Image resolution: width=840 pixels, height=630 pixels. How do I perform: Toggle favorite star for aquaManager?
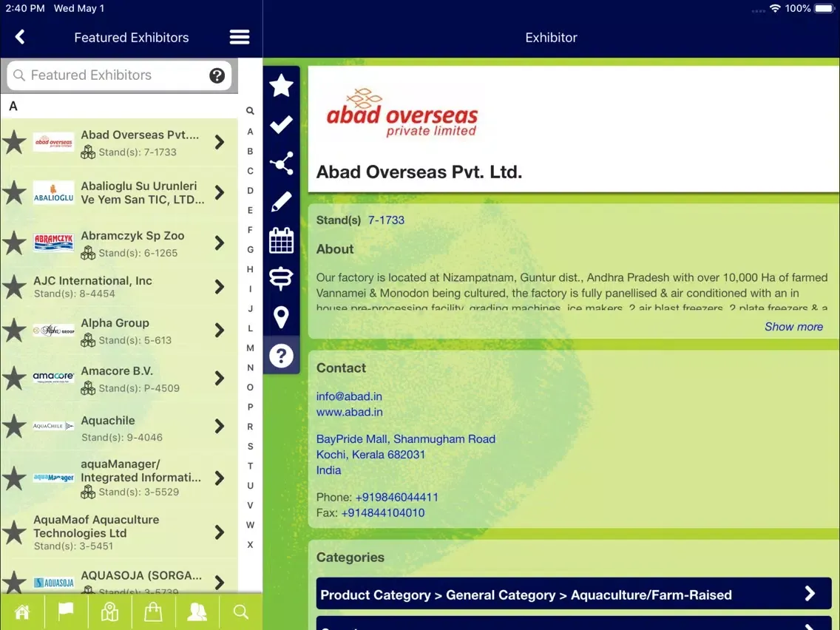pyautogui.click(x=15, y=478)
